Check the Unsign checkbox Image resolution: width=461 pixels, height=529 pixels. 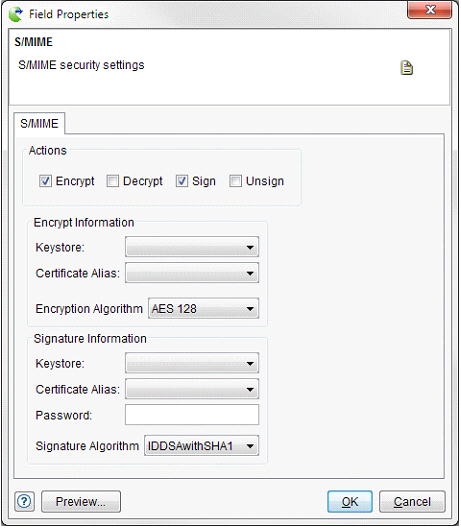pyautogui.click(x=236, y=181)
